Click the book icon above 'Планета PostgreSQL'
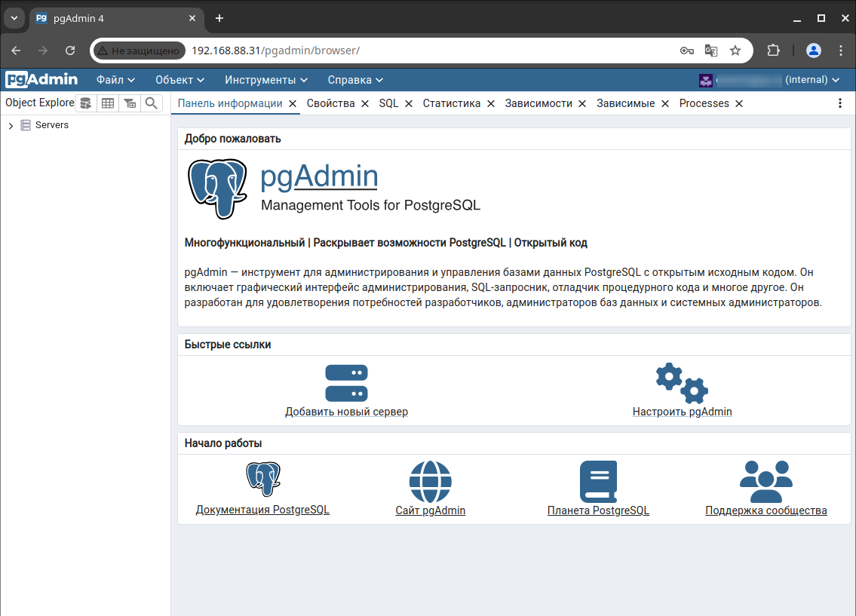 pos(598,481)
